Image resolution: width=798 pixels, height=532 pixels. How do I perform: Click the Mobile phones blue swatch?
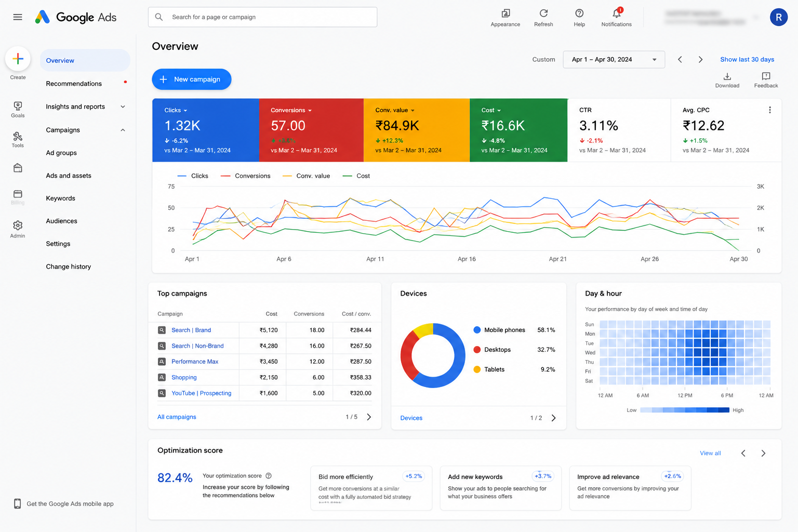tap(477, 330)
